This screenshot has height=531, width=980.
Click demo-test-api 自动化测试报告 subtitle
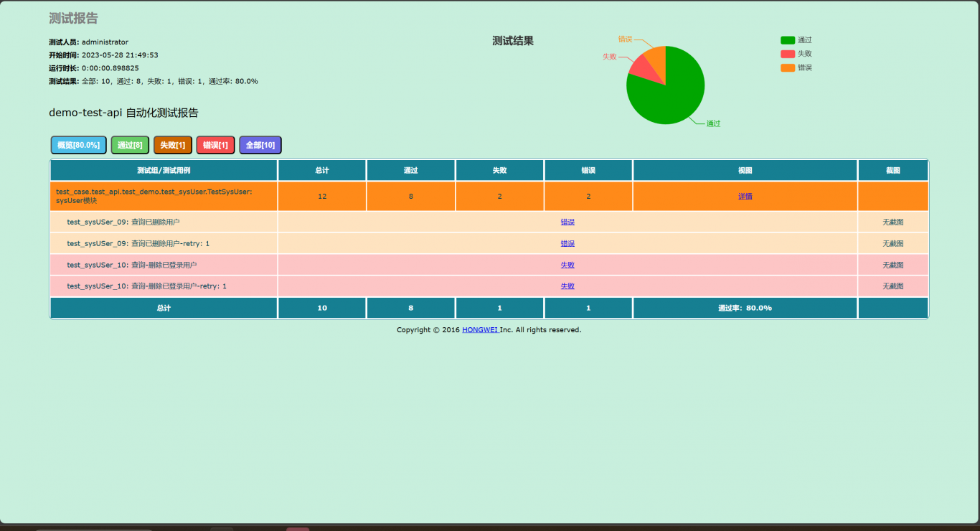pyautogui.click(x=123, y=113)
